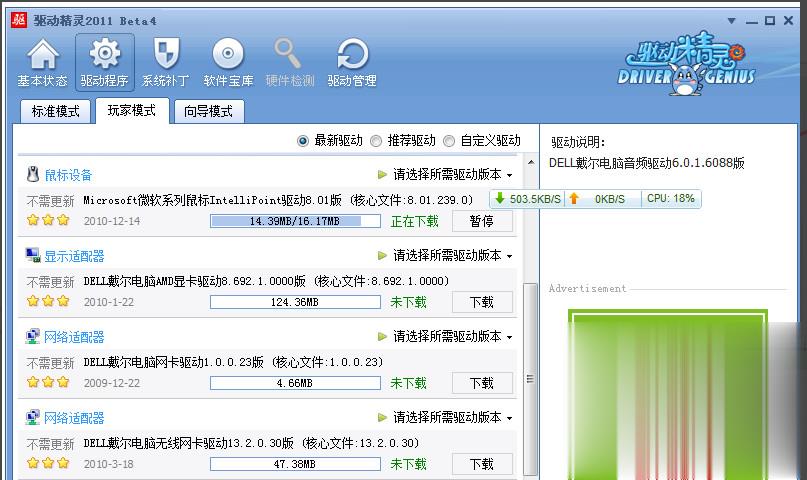The width and height of the screenshot is (807, 480).
Task: Select the 最新驱动 radio button
Action: (x=303, y=140)
